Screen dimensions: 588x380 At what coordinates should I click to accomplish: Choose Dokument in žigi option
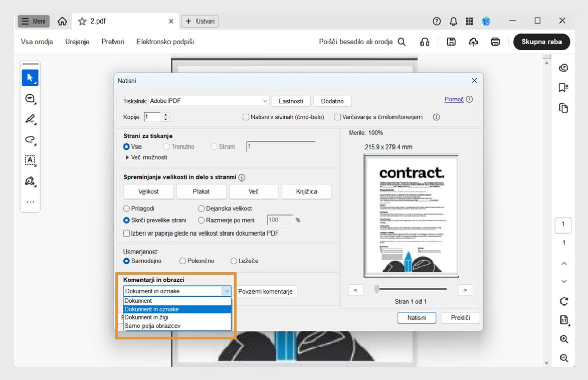(177, 317)
